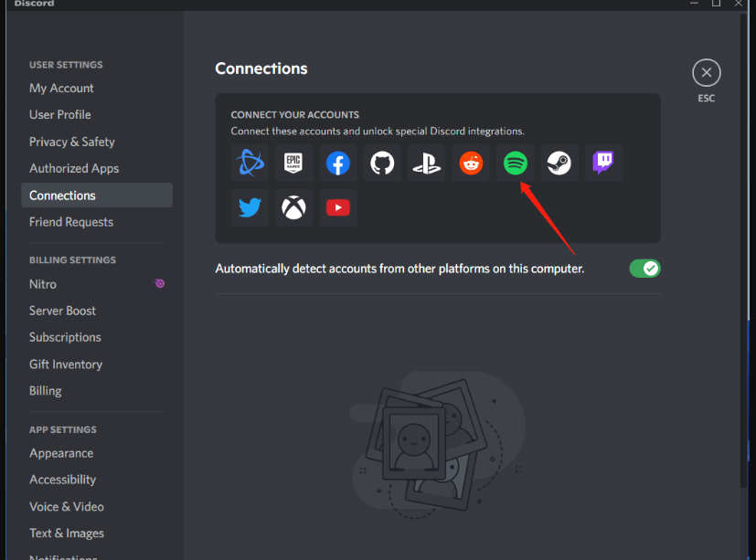756x560 pixels.
Task: Open Friend Requests settings
Action: coord(97,222)
